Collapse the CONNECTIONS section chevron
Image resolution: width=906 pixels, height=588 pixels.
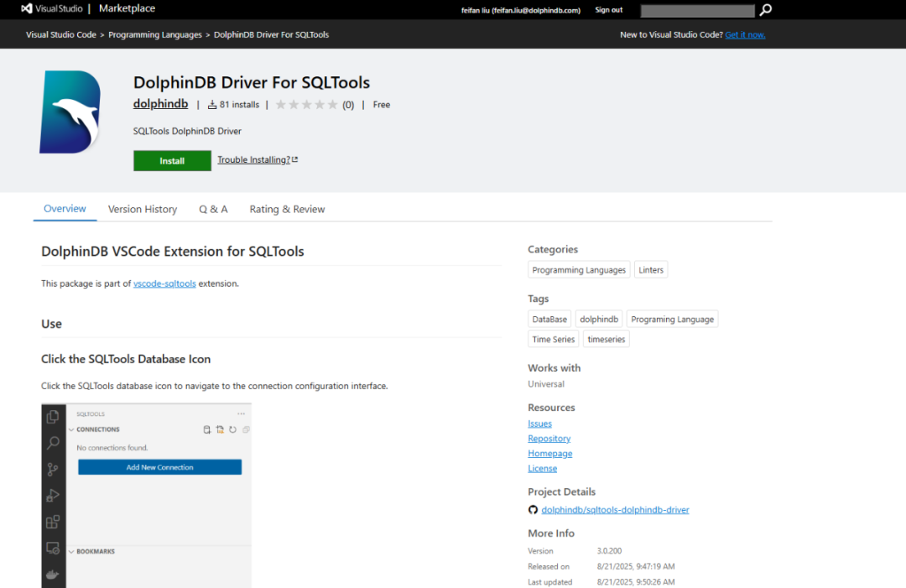pos(71,429)
